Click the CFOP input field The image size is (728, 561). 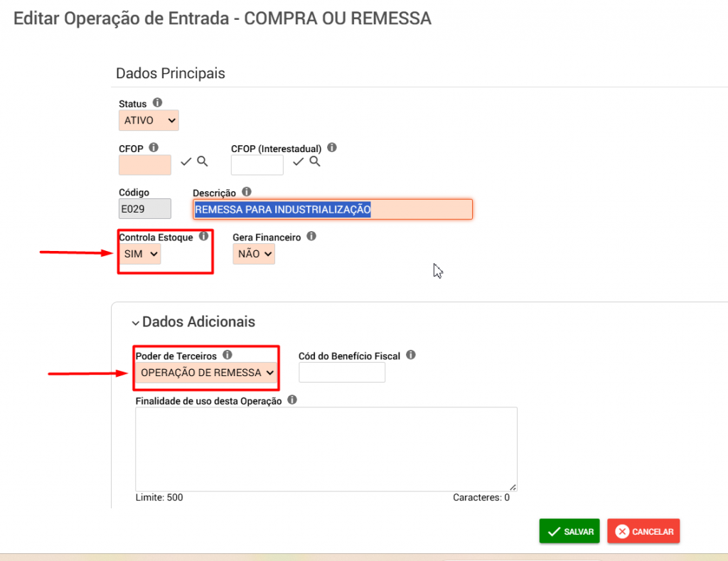[145, 165]
